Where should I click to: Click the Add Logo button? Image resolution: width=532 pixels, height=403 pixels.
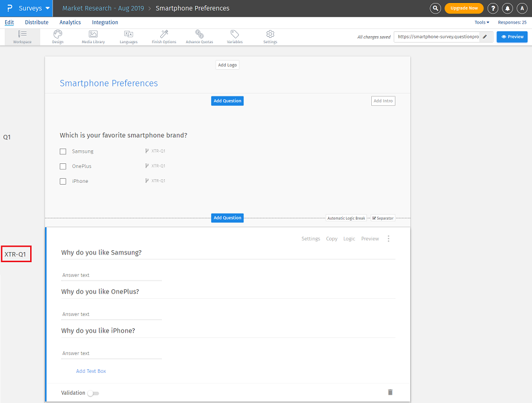[x=228, y=65]
